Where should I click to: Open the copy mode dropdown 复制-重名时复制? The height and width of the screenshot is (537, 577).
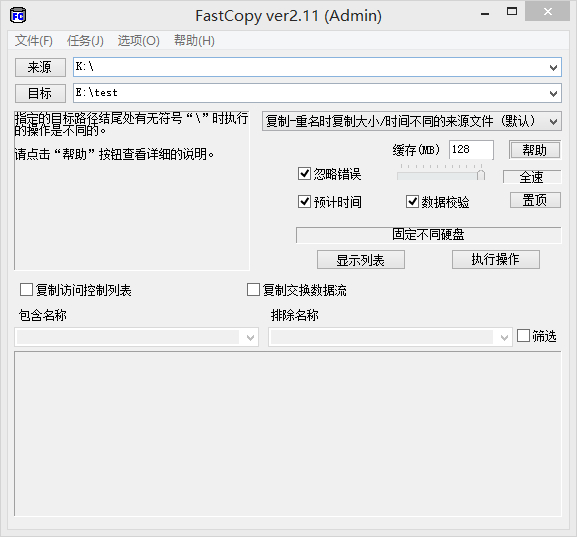point(411,121)
